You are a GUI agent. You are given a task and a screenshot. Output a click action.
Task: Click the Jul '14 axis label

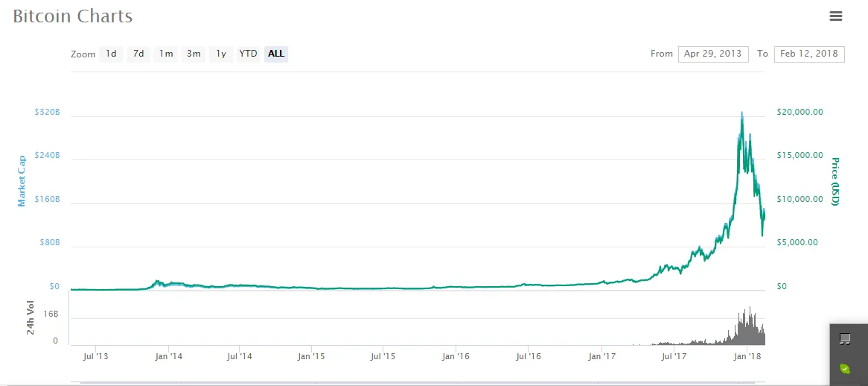tap(240, 356)
